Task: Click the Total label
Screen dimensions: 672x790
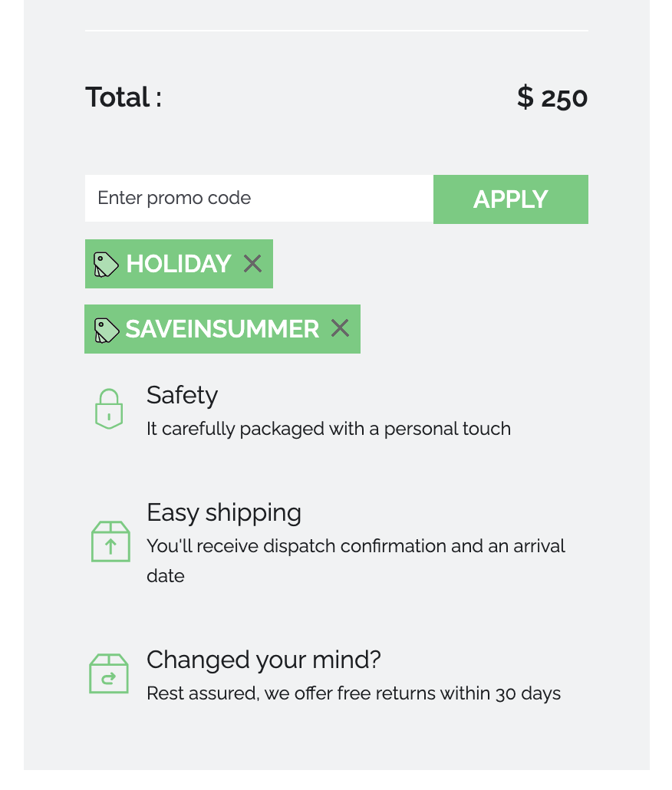Action: click(123, 97)
